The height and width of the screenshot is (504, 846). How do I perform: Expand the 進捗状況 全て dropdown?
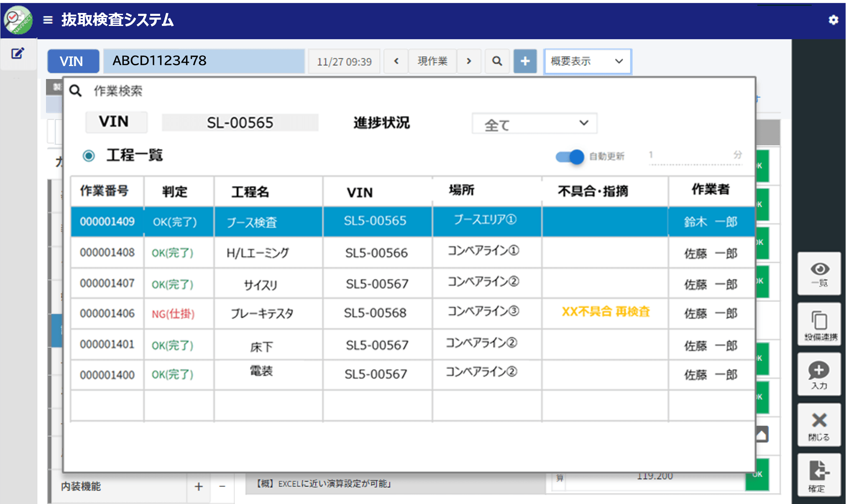tap(534, 124)
